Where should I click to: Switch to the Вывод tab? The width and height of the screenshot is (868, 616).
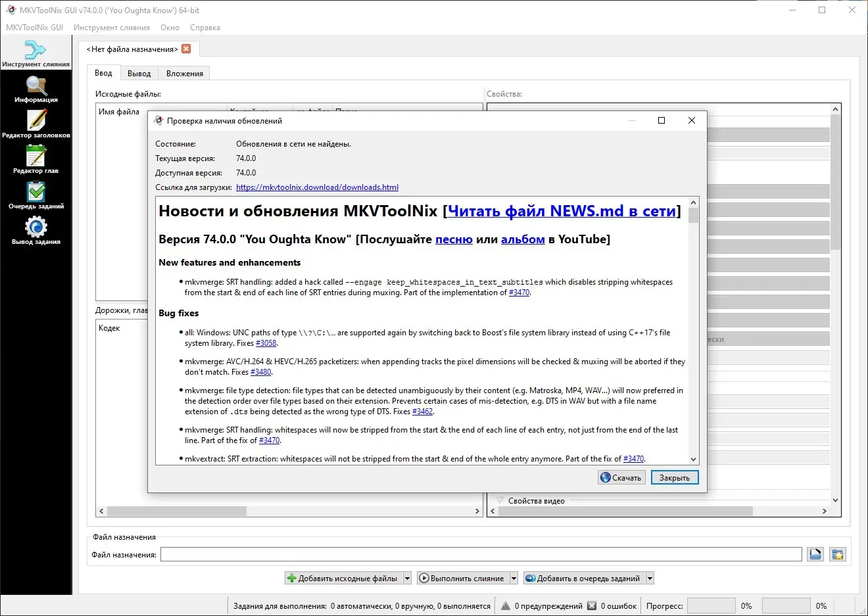tap(139, 74)
